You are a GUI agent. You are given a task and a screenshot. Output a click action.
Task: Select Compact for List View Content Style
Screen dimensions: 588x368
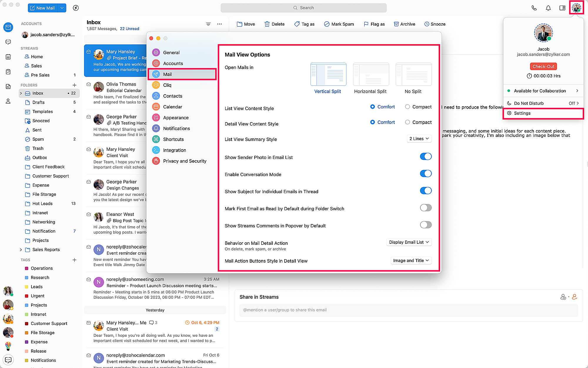pyautogui.click(x=407, y=107)
